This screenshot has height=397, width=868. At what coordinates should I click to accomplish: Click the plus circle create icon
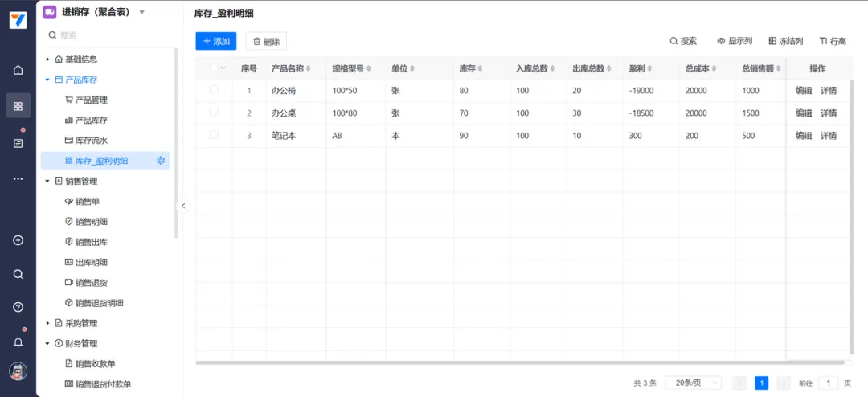[x=18, y=240]
